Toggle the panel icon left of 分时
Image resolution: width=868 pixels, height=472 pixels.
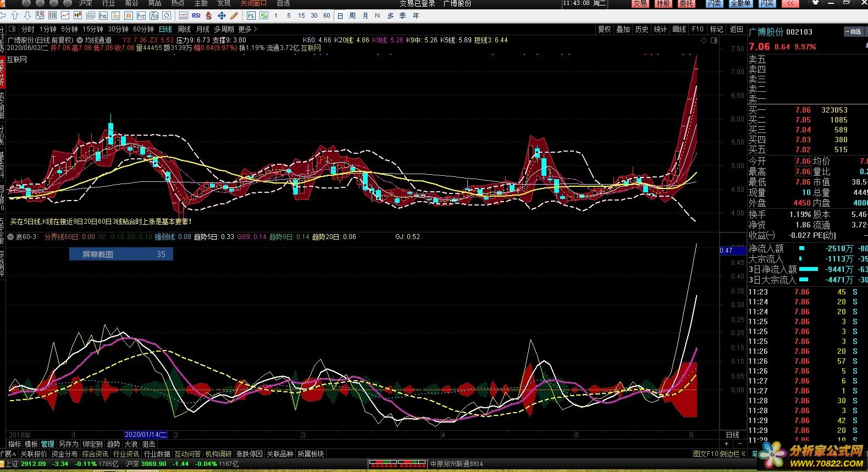click(13, 29)
